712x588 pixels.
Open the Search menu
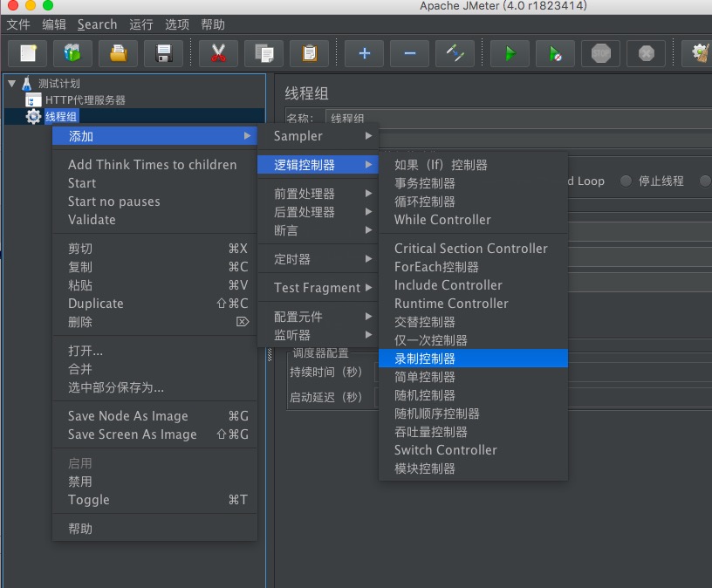point(97,24)
